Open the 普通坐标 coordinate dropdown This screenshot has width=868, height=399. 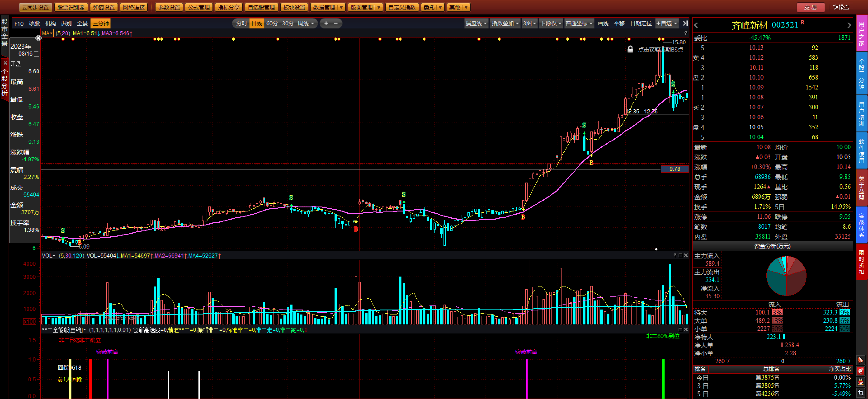[579, 23]
